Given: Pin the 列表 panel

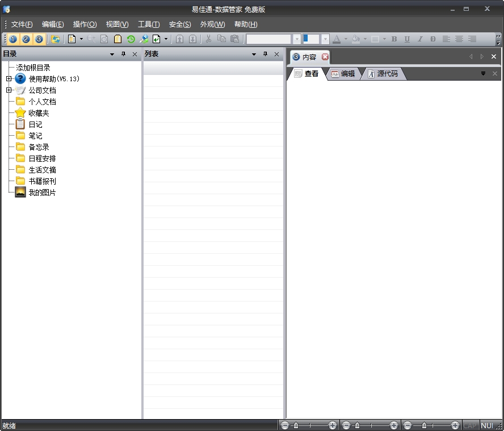Looking at the screenshot, I should (x=265, y=55).
